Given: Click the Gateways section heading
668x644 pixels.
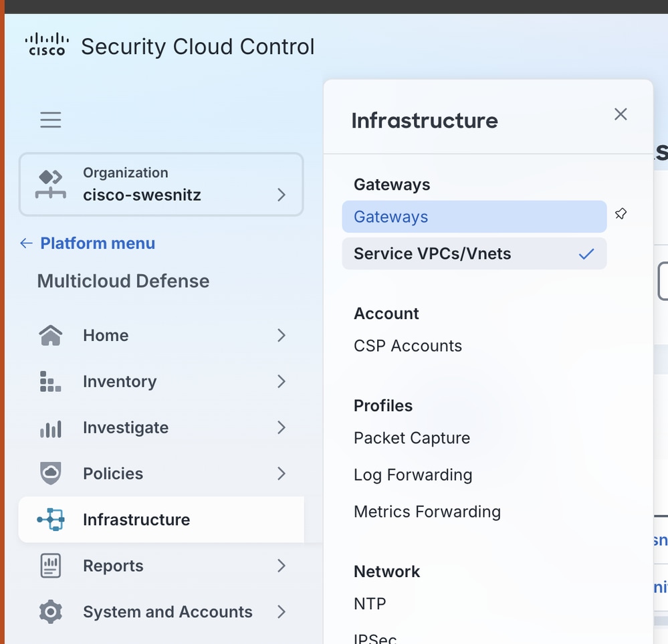Looking at the screenshot, I should tap(392, 185).
